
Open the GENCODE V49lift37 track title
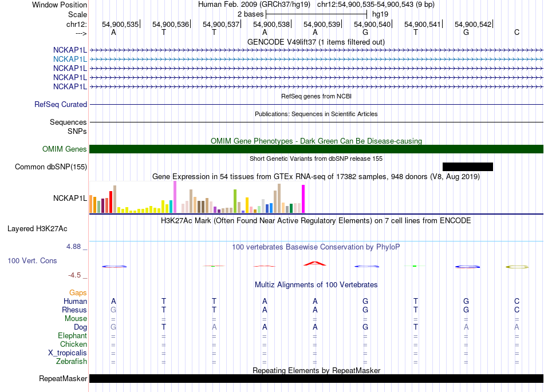coord(316,42)
